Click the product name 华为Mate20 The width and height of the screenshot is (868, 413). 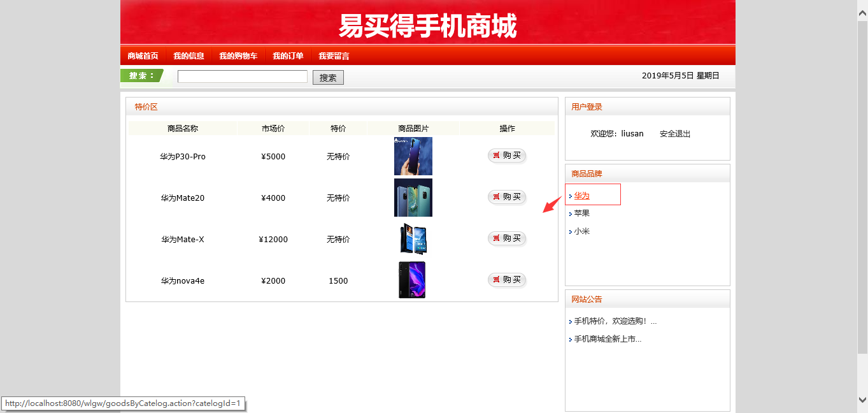tap(183, 198)
